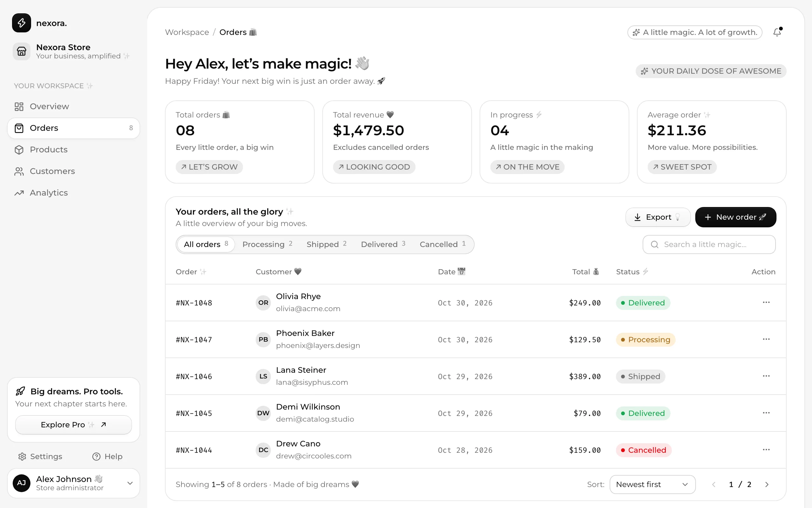Image resolution: width=812 pixels, height=508 pixels.
Task: Click the PB avatar for Phoenix Baker
Action: (x=263, y=339)
